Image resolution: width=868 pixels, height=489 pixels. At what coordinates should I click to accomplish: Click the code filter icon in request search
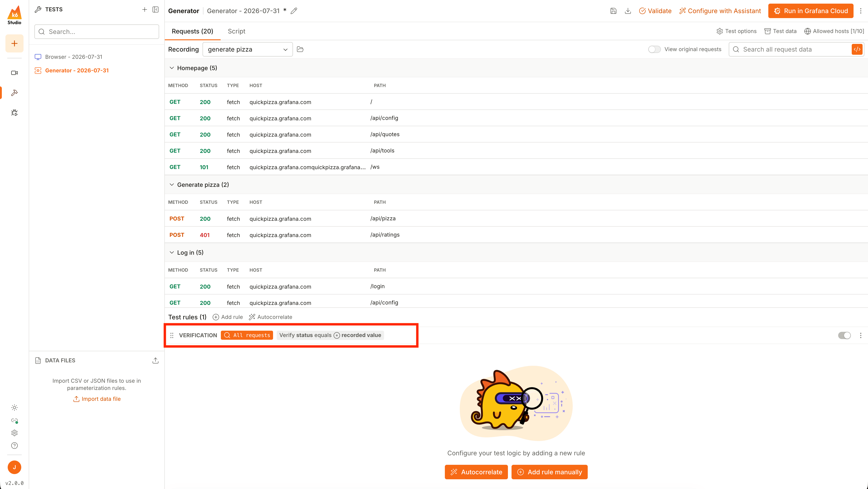click(857, 49)
